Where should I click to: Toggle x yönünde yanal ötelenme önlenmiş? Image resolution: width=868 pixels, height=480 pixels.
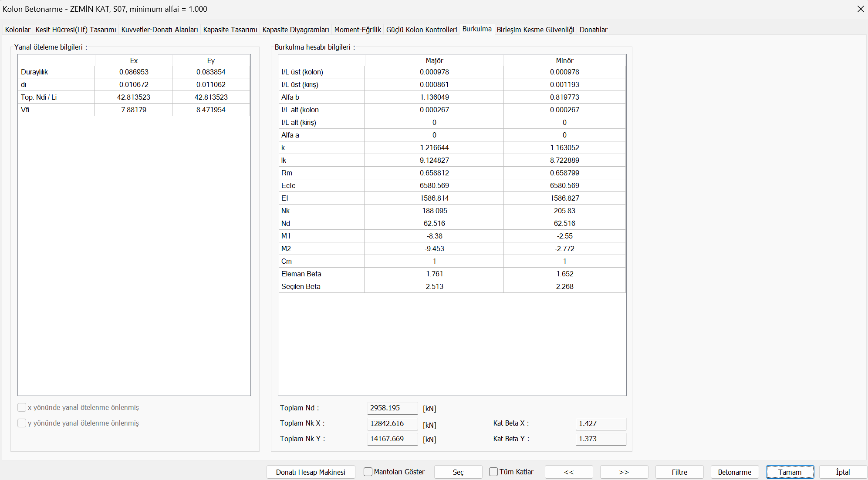(22, 407)
